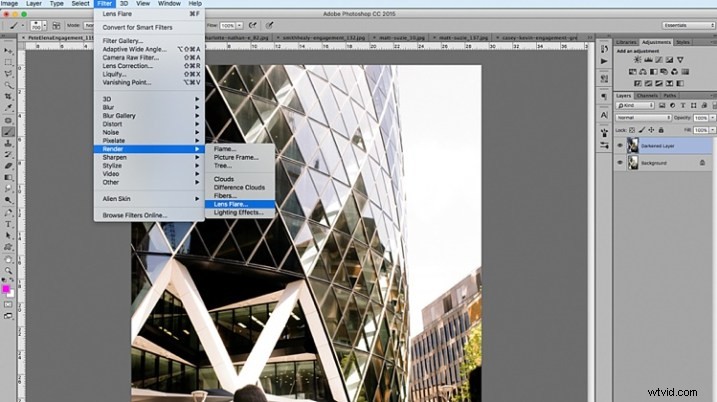Choose Lighting Effects in Render submenu

240,213
